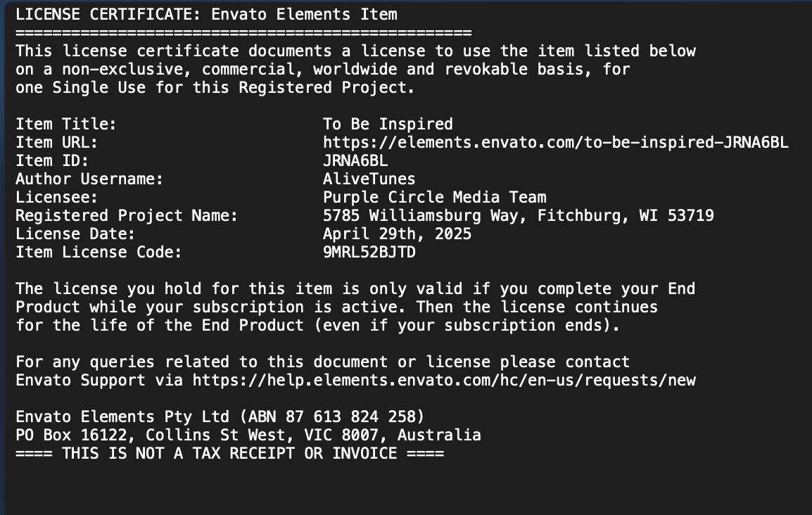Click the "Item License Code:" label
Screen dimensions: 812x515
[x=99, y=253]
